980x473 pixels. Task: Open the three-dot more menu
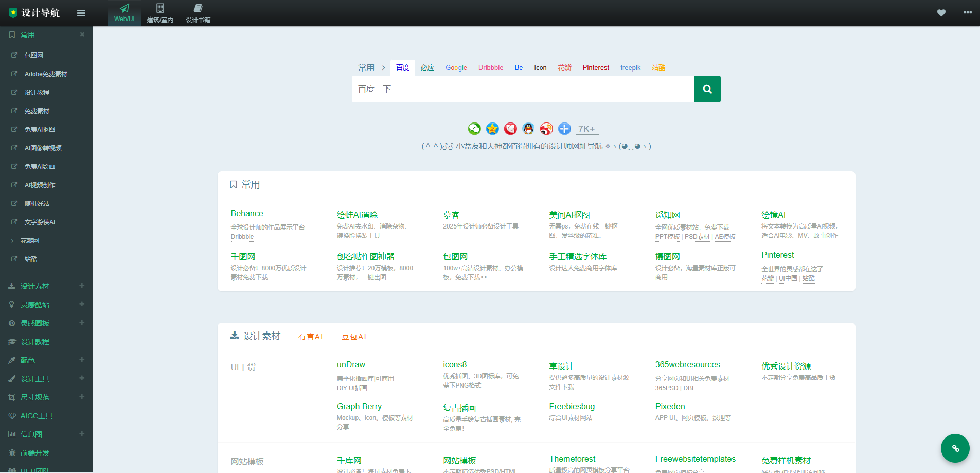[x=967, y=13]
